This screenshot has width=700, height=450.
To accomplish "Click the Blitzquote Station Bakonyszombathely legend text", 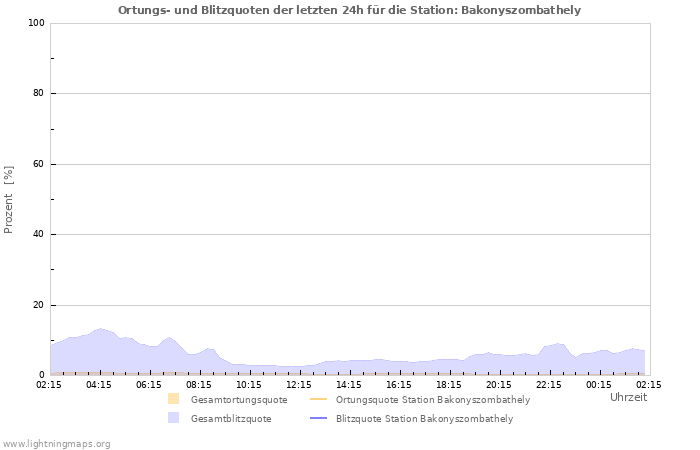I will tap(424, 419).
